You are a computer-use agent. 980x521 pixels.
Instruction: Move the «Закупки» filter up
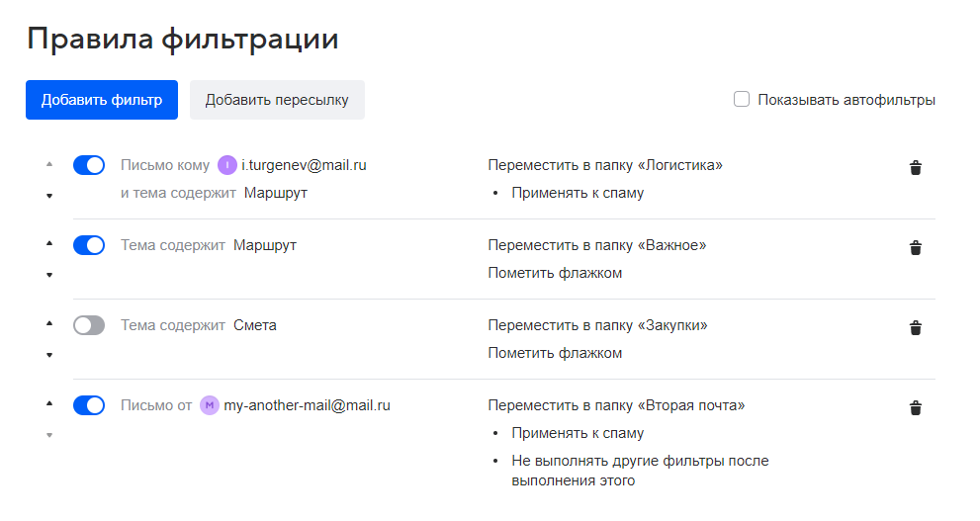click(49, 323)
